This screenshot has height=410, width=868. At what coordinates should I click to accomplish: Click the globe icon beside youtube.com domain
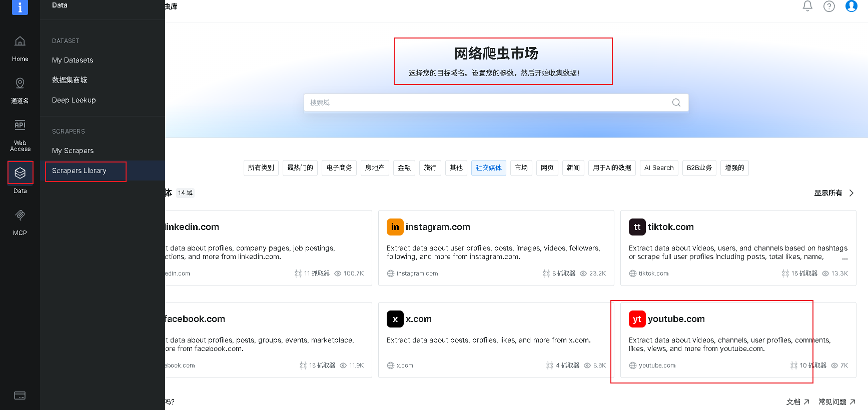pyautogui.click(x=633, y=365)
